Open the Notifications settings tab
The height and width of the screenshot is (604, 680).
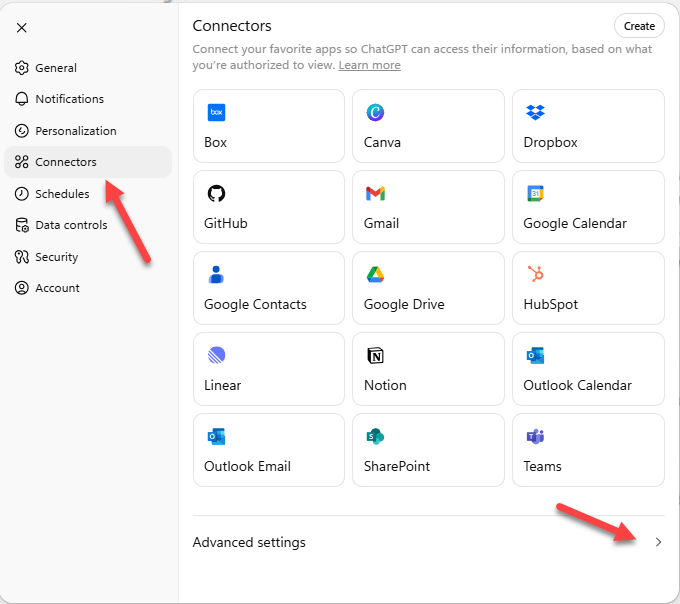point(88,99)
